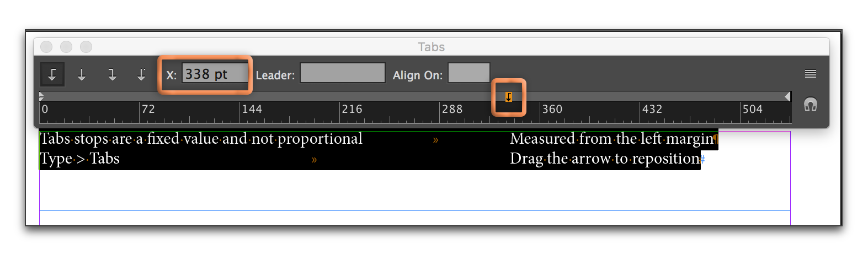Screen dimensions: 868x255
Task: Click the tab ruler at the 216 mark
Action: click(340, 112)
